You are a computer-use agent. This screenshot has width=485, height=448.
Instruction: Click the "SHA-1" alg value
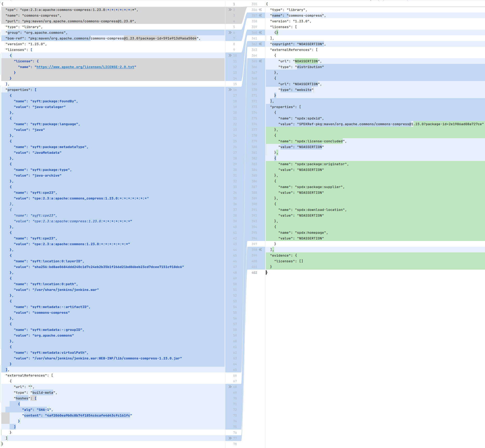coord(44,410)
